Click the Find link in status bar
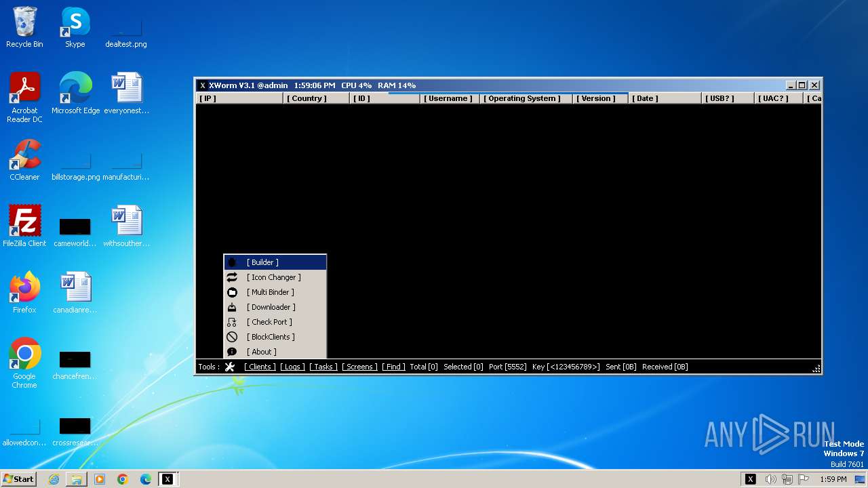 click(x=393, y=367)
